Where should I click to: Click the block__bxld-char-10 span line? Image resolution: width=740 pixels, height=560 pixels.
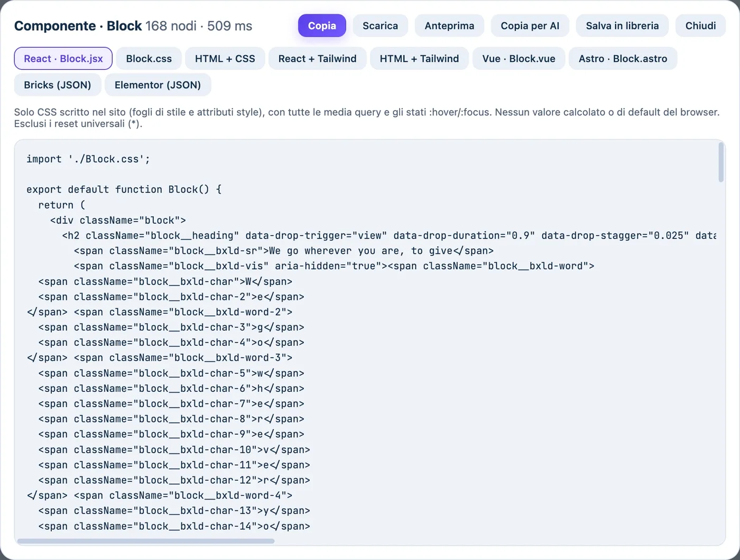[x=174, y=450]
